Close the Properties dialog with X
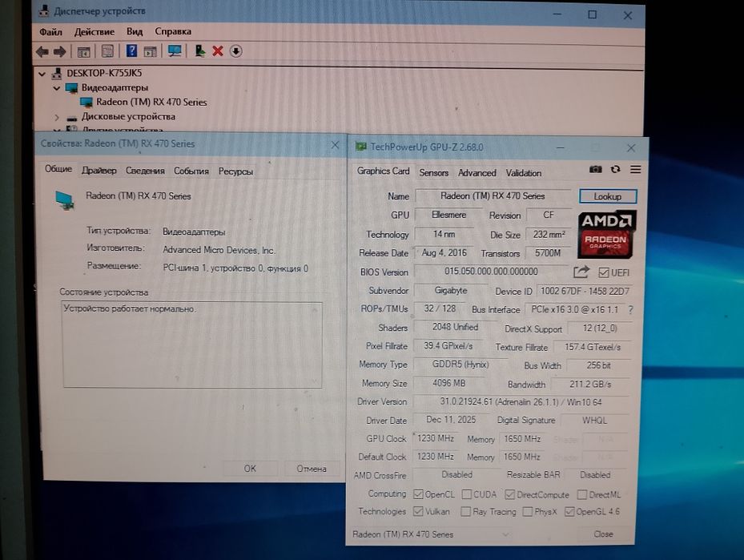744x560 pixels. 335,145
